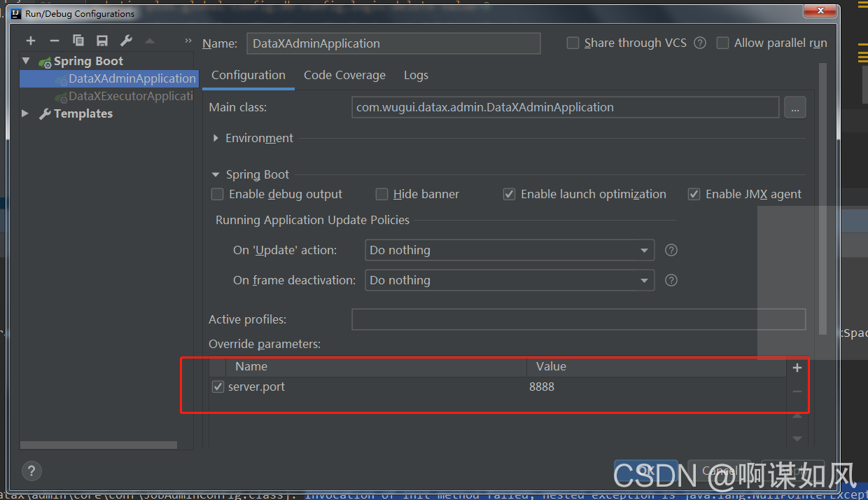Select DataXAdminApplication in the tree

[132, 78]
